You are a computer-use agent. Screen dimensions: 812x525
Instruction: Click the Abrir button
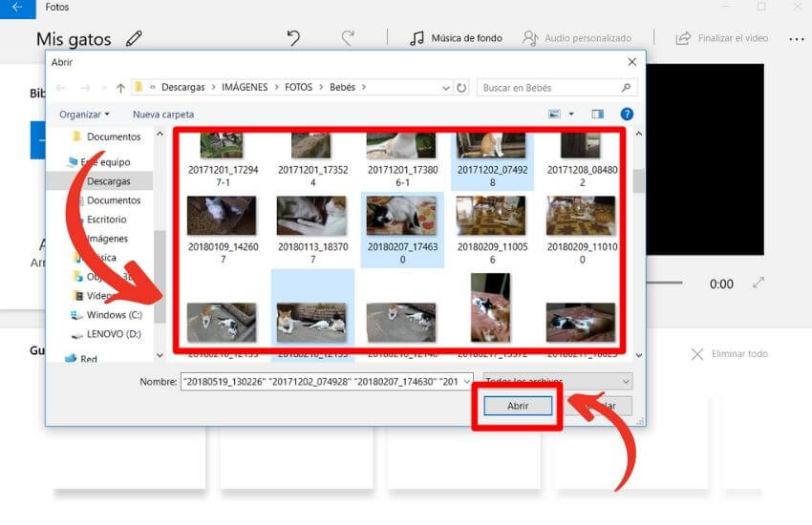pos(518,406)
